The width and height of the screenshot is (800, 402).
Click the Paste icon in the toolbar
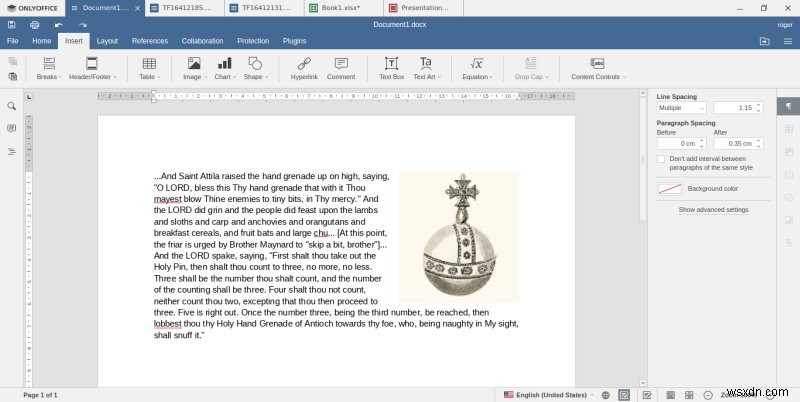[13, 77]
